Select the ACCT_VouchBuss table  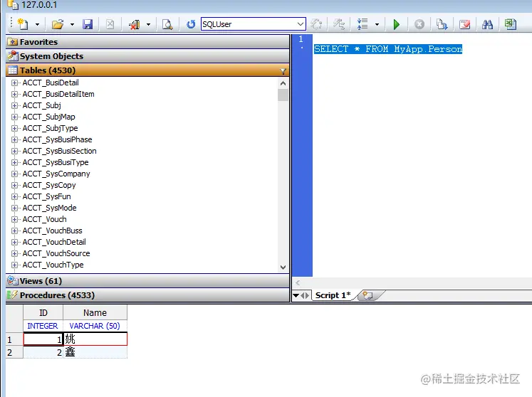click(52, 231)
